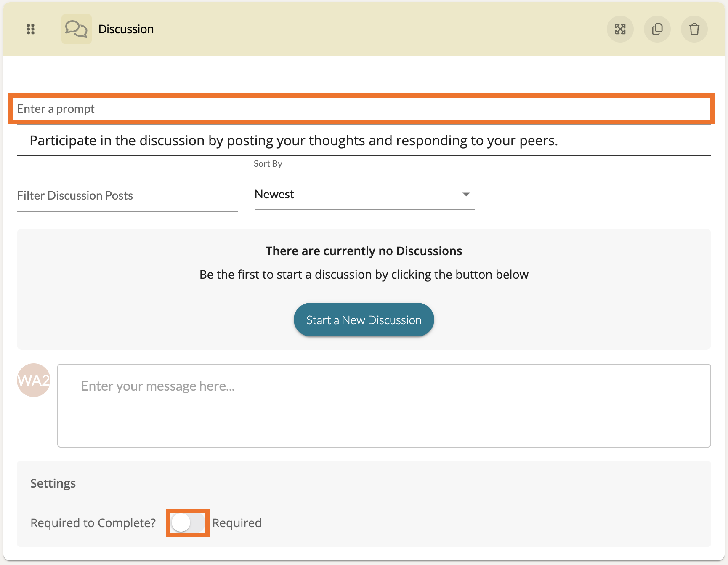Click the WA2 user avatar

coord(34,380)
